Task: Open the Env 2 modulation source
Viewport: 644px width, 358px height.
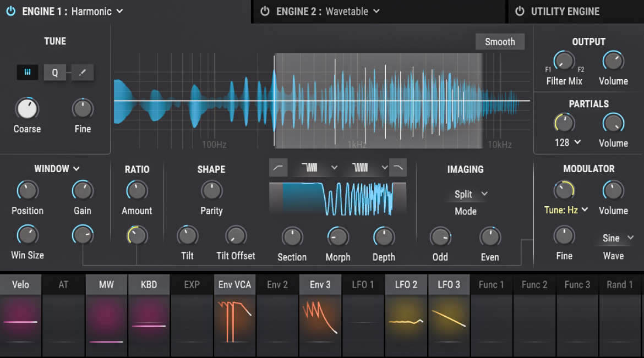Action: coord(277,284)
